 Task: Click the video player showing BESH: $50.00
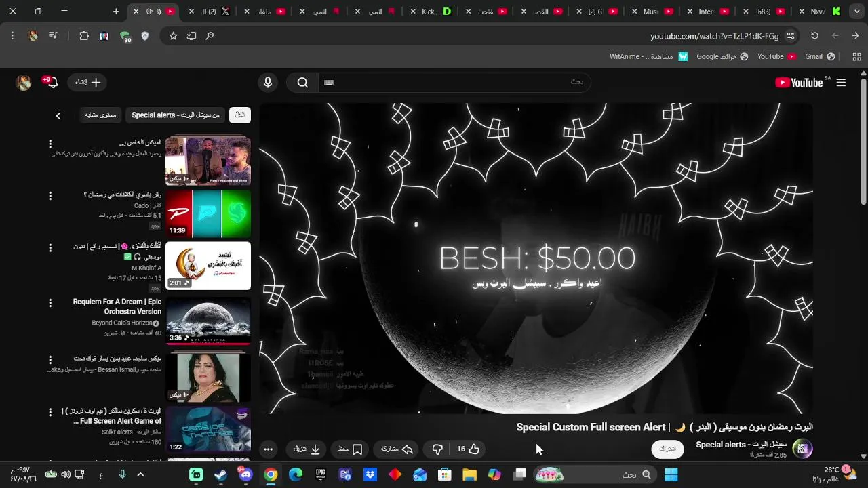536,258
